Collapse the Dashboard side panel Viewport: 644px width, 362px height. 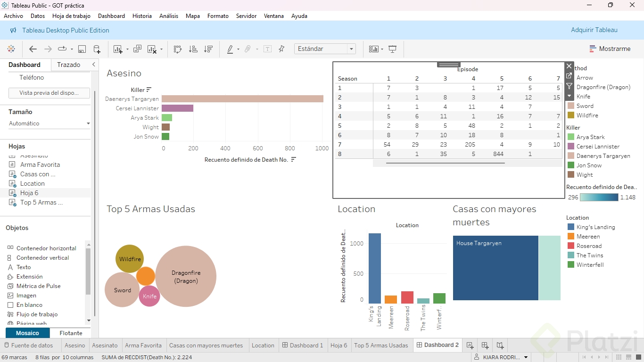coord(93,65)
